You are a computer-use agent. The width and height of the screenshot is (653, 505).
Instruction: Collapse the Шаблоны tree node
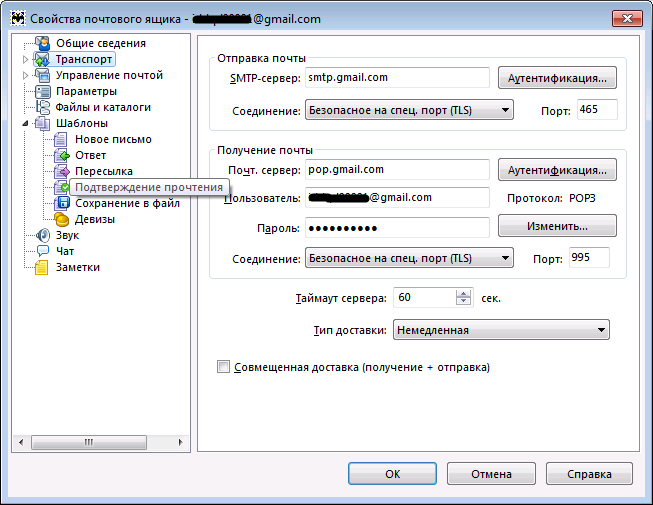[26, 123]
